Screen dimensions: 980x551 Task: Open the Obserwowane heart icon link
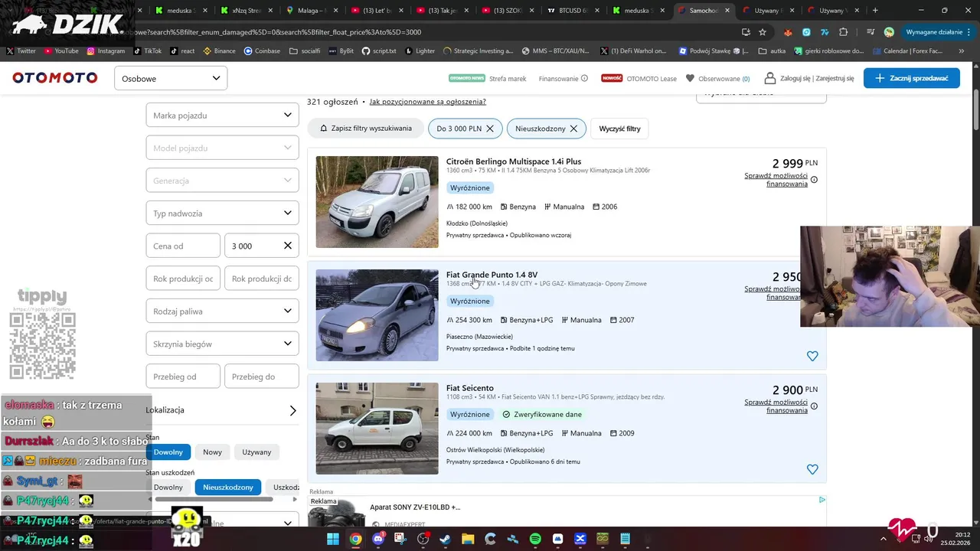690,78
